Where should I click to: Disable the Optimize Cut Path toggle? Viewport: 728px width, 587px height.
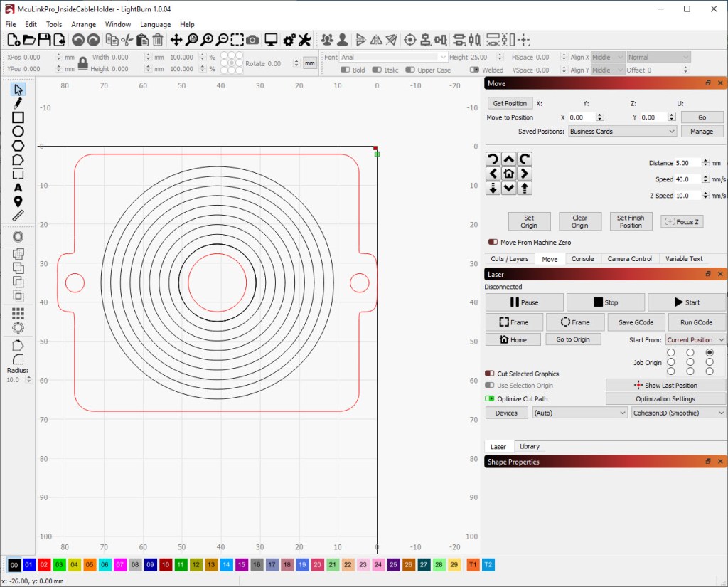pos(490,399)
